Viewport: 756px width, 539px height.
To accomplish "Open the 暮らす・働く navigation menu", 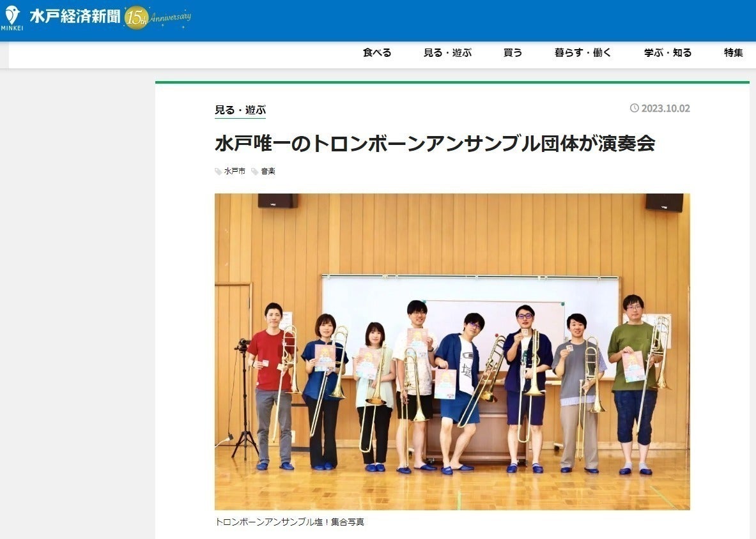I will (582, 53).
